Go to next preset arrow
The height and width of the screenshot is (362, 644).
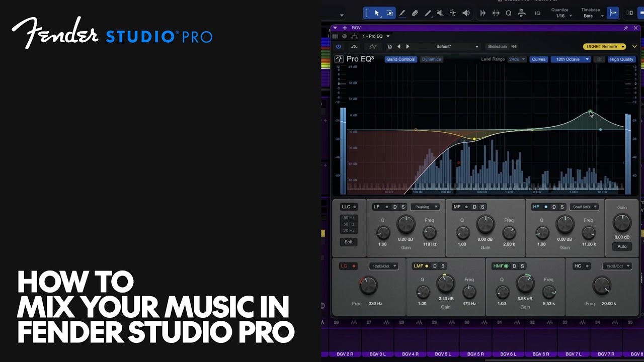[x=408, y=47]
